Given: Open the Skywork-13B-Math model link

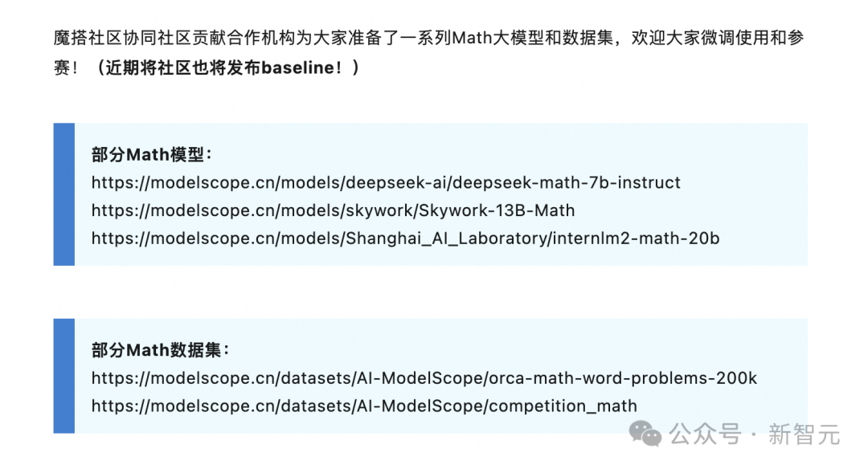Looking at the screenshot, I should [334, 210].
